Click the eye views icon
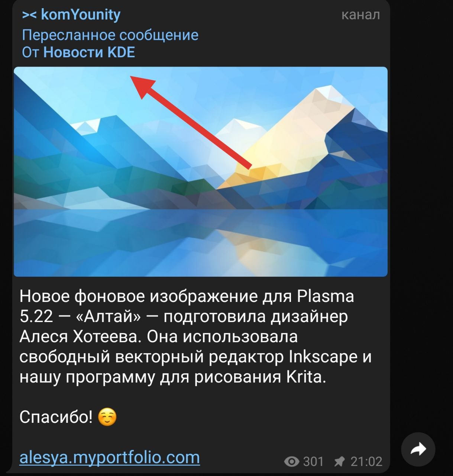The height and width of the screenshot is (476, 453). [292, 461]
